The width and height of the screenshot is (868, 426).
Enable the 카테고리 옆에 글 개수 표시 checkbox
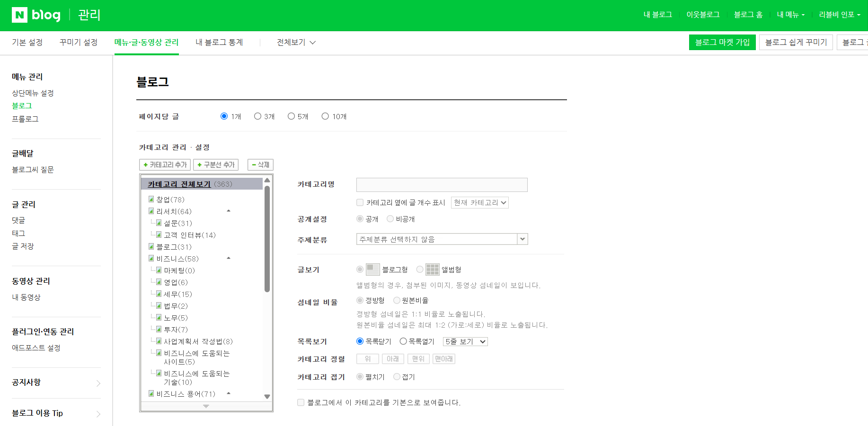pos(360,202)
